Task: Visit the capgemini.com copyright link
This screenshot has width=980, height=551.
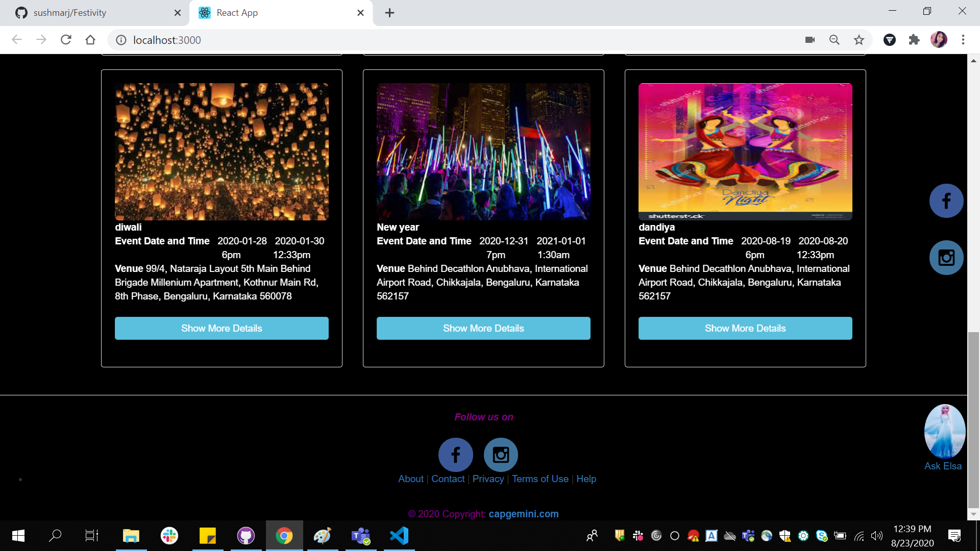Action: pos(524,514)
